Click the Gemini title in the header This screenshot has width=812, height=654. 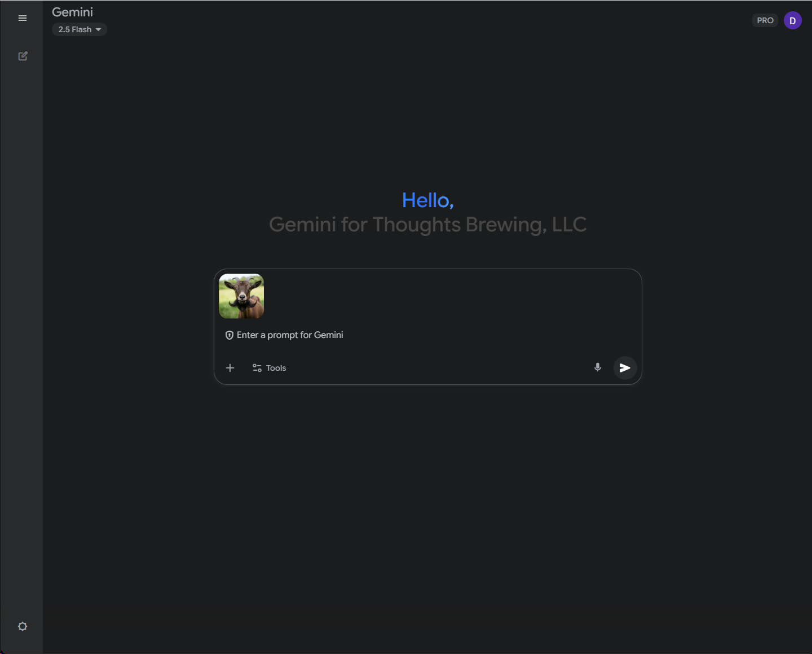(72, 12)
